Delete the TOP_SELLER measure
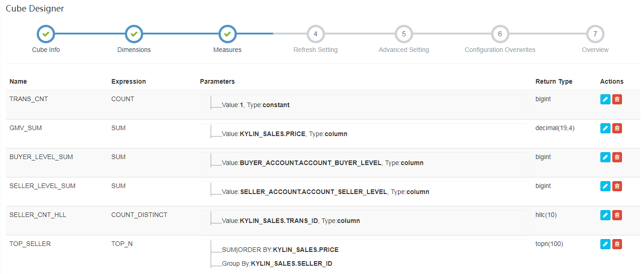This screenshot has height=274, width=644. (x=617, y=244)
